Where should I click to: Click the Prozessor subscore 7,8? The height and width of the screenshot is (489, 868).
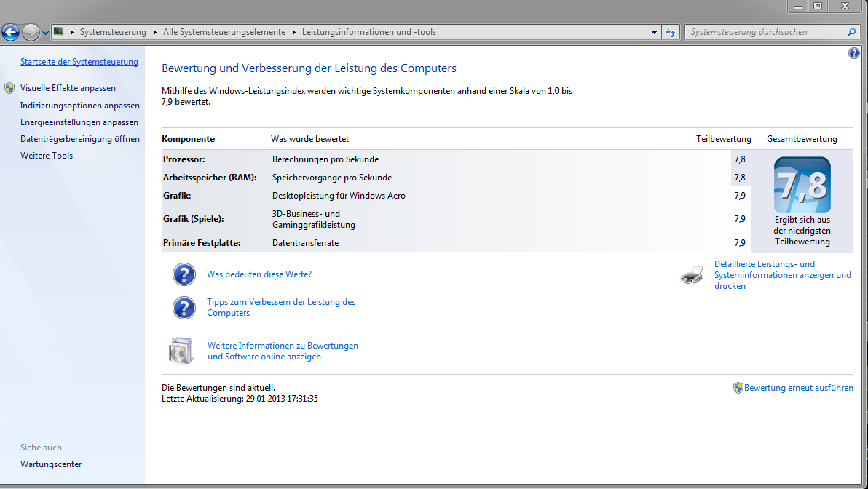740,159
